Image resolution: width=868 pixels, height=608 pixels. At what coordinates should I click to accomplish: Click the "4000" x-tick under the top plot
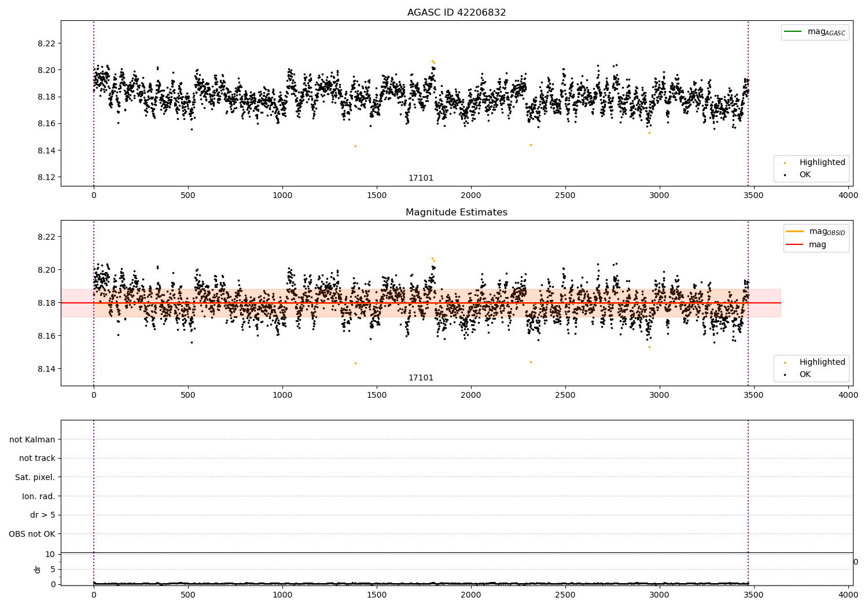point(848,195)
